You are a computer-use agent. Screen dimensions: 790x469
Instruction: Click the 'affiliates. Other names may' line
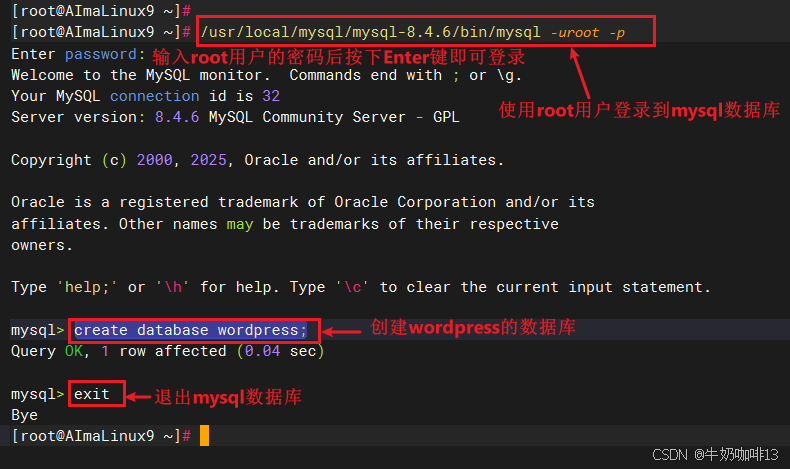(285, 224)
